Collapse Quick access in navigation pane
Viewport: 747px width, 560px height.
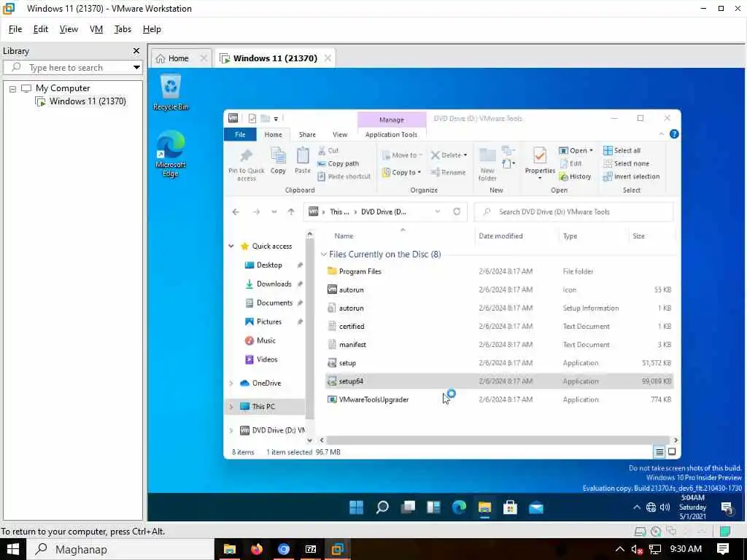click(x=231, y=246)
